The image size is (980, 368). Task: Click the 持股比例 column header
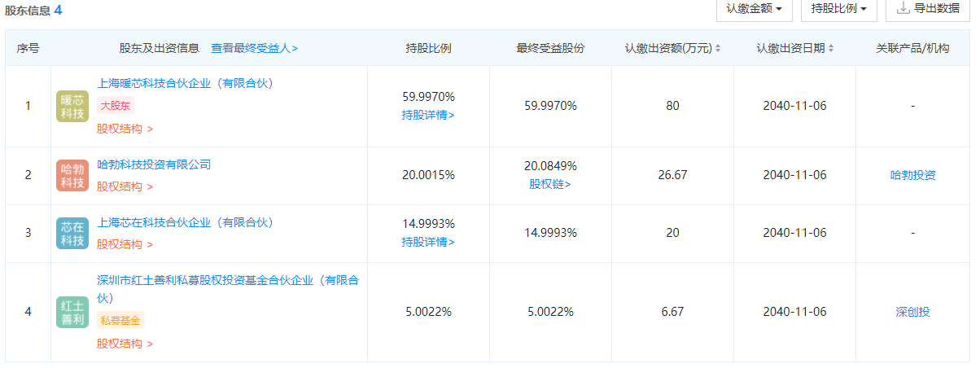tap(428, 48)
